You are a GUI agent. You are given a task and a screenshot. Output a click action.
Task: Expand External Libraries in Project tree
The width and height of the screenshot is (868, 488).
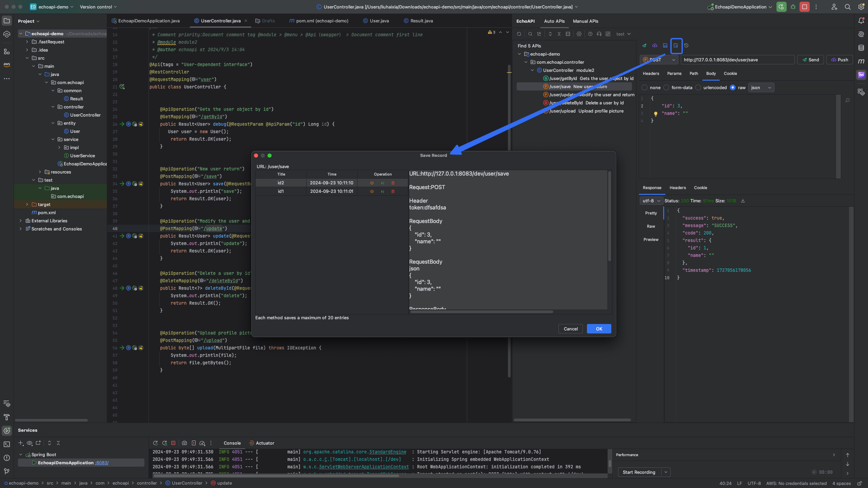[x=21, y=221]
